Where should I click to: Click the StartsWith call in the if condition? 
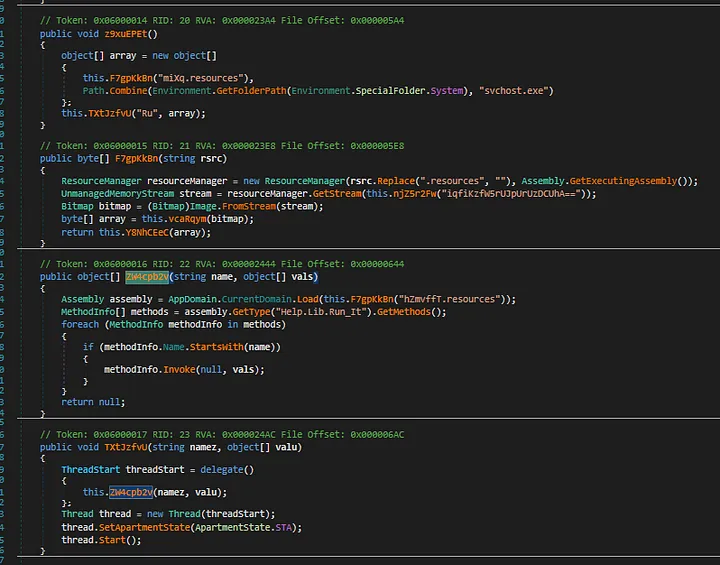(x=216, y=347)
